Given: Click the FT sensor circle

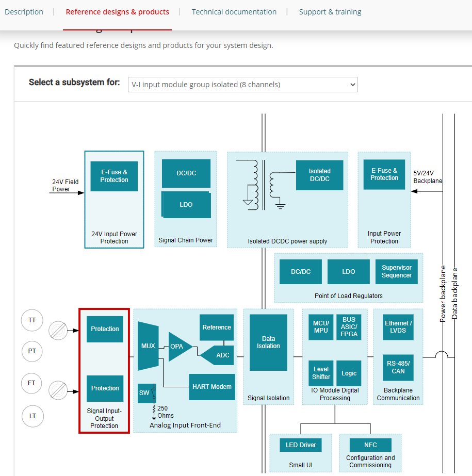Looking at the screenshot, I should point(31,383).
